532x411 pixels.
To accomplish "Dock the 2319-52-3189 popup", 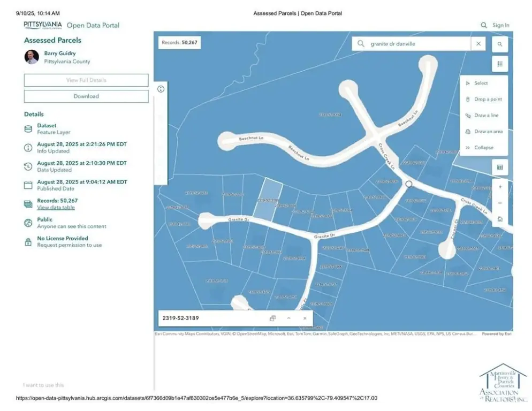I will click(272, 318).
